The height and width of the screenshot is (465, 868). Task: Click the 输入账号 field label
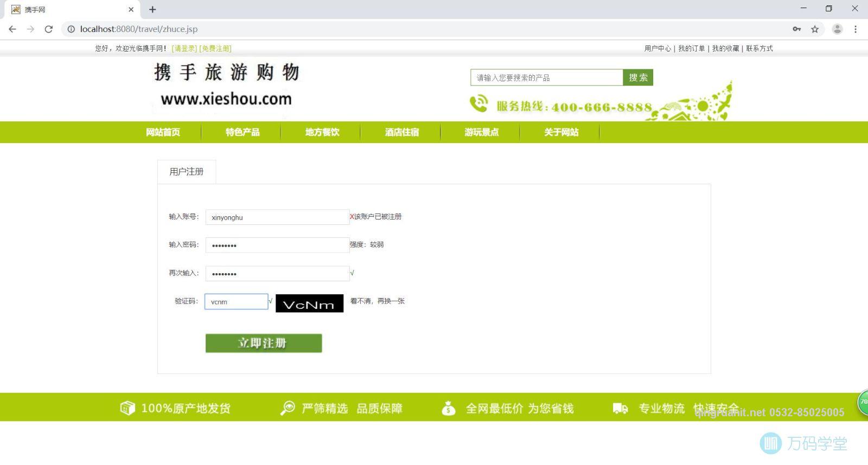coord(184,217)
